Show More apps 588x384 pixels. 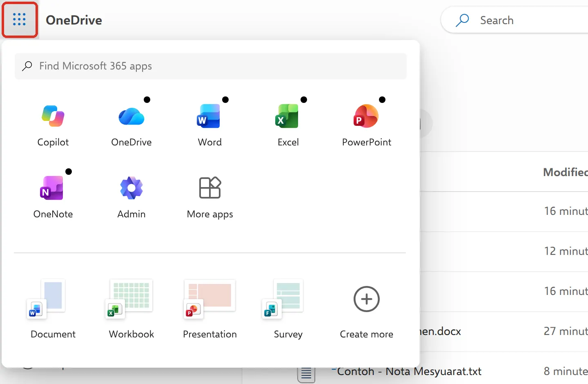210,197
